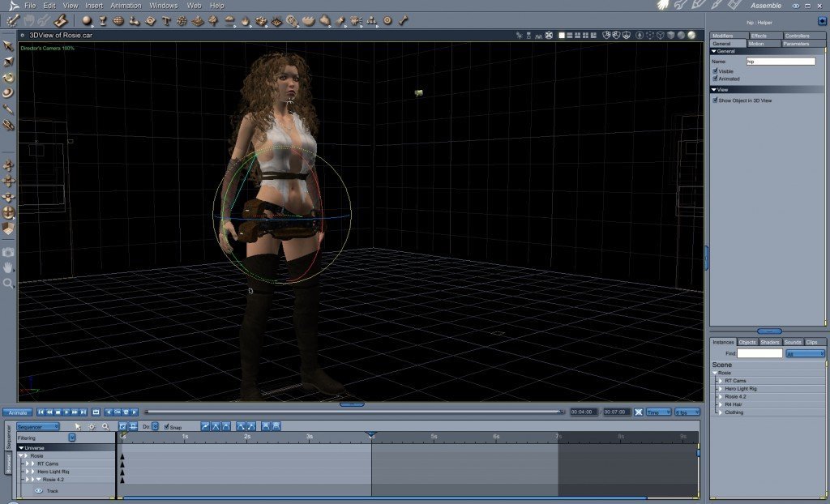Image resolution: width=830 pixels, height=504 pixels.
Task: Collapse the Universe tree in timeline
Action: point(22,448)
